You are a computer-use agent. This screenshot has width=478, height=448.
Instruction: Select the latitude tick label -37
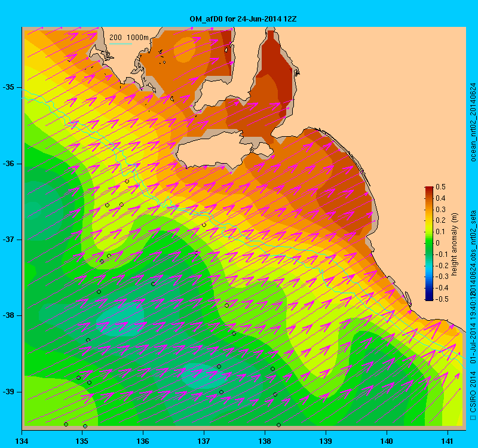pyautogui.click(x=8, y=240)
